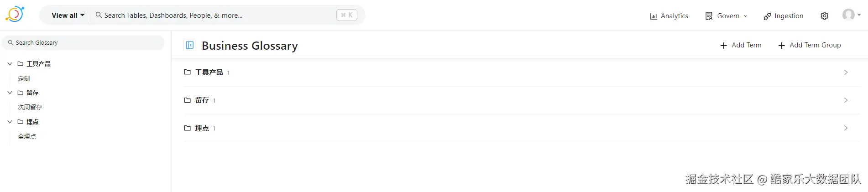
Task: Open the Govern menu
Action: (726, 16)
